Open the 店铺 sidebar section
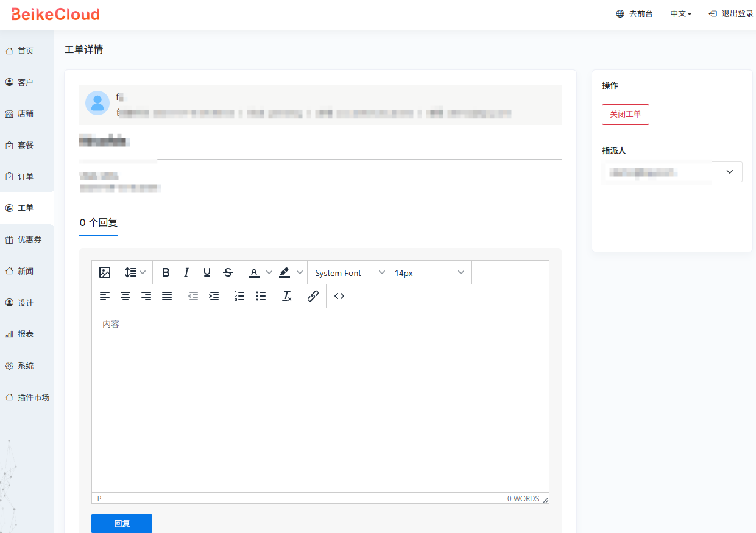Screen dimensions: 756x533 [x=27, y=113]
